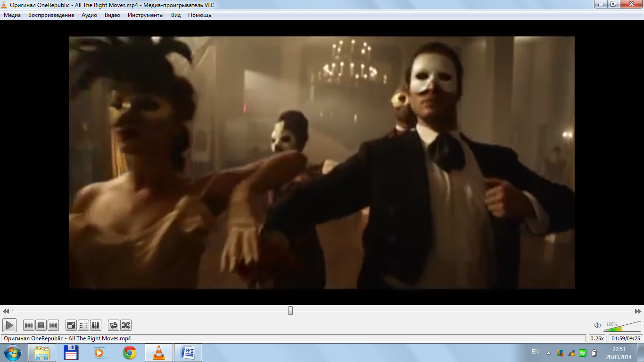This screenshot has height=362, width=644.
Task: Toggle shuffle random playback
Action: tap(126, 325)
